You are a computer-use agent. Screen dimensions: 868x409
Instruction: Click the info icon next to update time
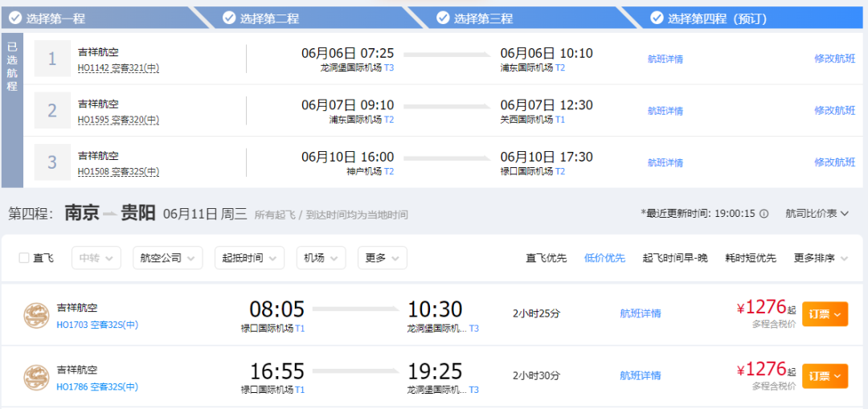(x=764, y=214)
